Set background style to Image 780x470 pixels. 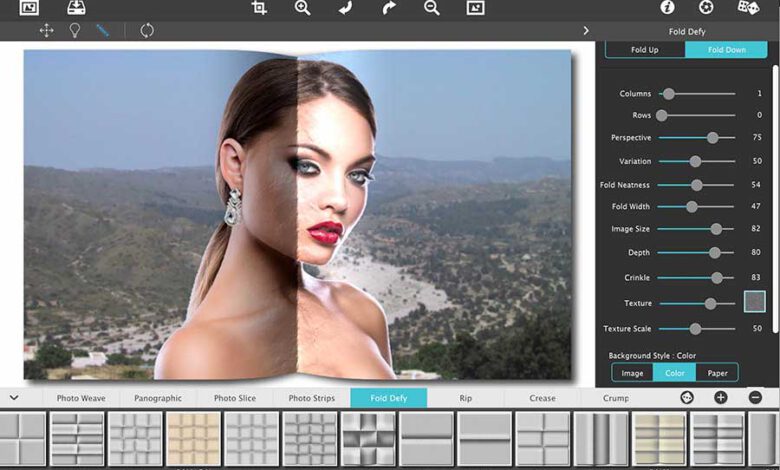tap(632, 373)
